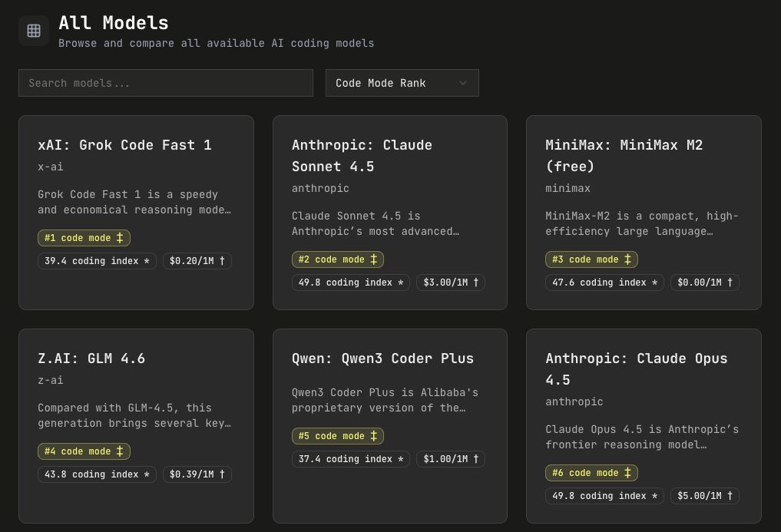
Task: Click the $0.20/1M price badge
Action: tap(197, 260)
